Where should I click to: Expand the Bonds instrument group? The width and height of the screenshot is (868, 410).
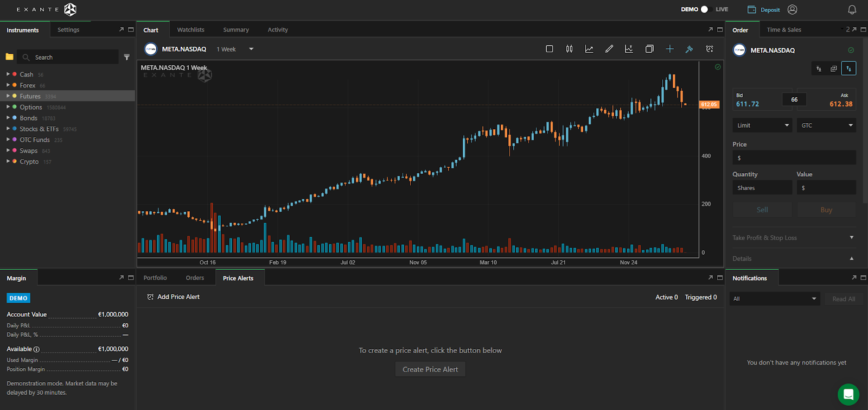pos(8,118)
